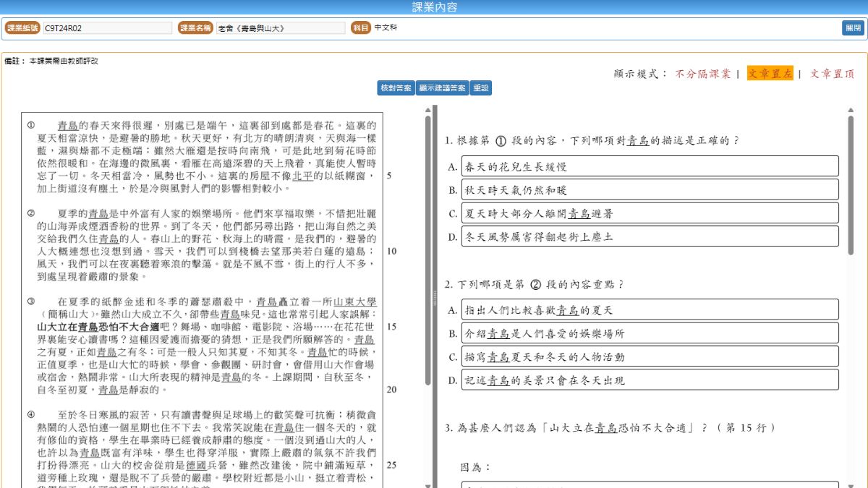The height and width of the screenshot is (488, 868).
Task: Switch display mode to 不分隔課業
Action: (x=702, y=74)
